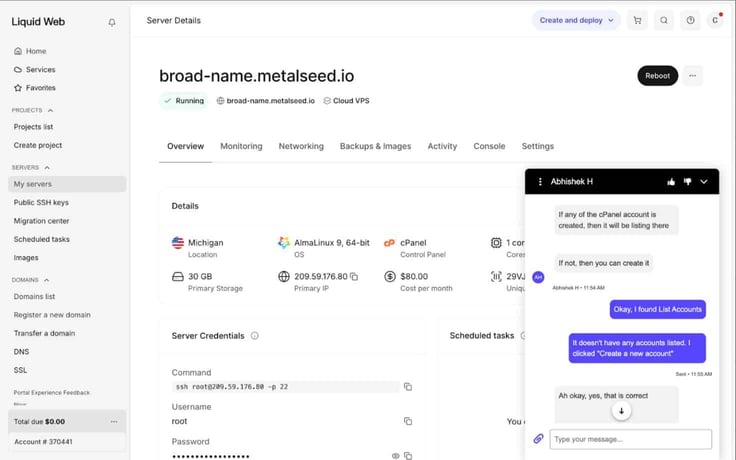
Task: Switch to the Overview tab
Action: click(185, 146)
